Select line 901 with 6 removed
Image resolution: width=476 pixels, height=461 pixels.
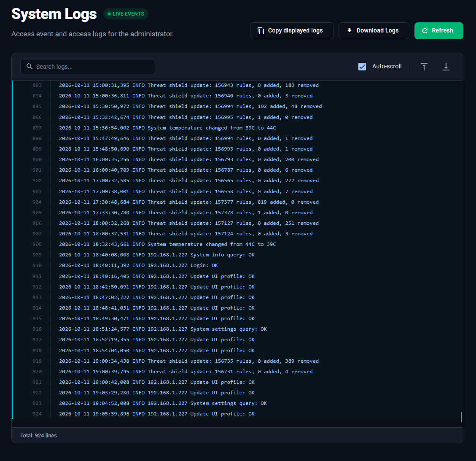coord(237,170)
